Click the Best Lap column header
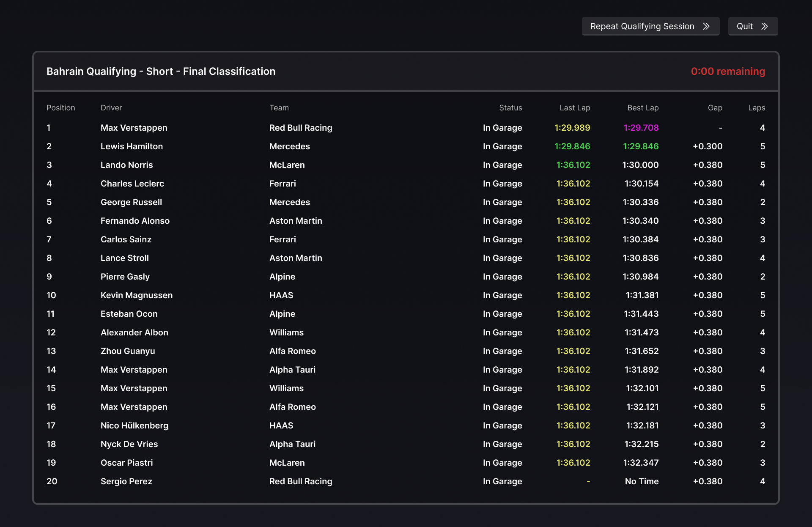 (642, 108)
